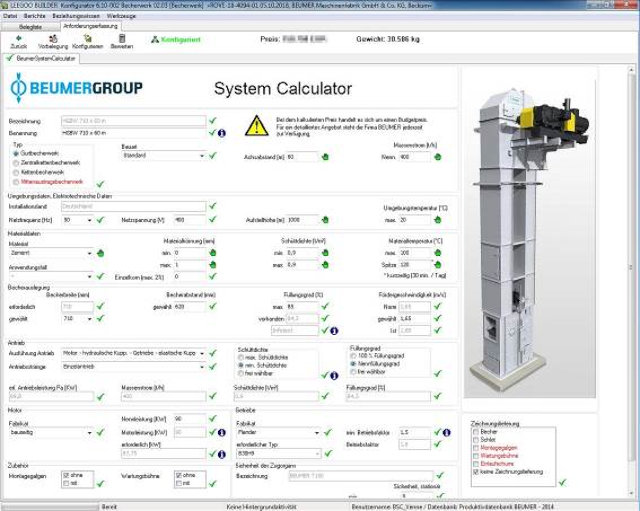The width and height of the screenshot is (640, 511).
Task: Select the Gurtbecherwerk type radio button
Action: [16, 154]
